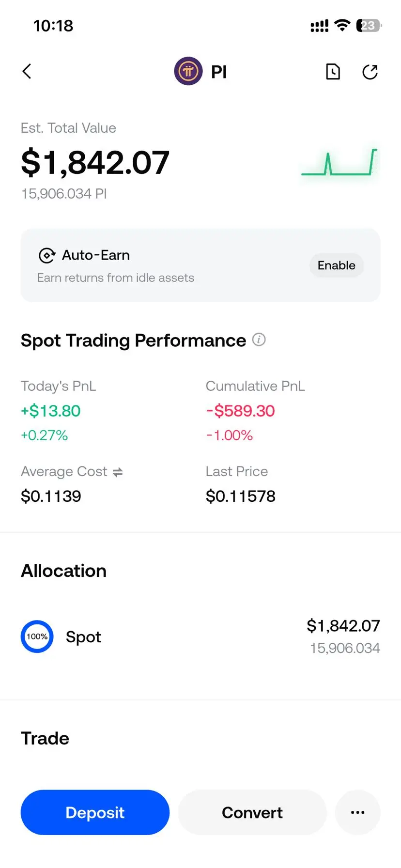Tap Cumulative PnL value -$589.30
Image resolution: width=401 pixels, height=868 pixels.
240,411
